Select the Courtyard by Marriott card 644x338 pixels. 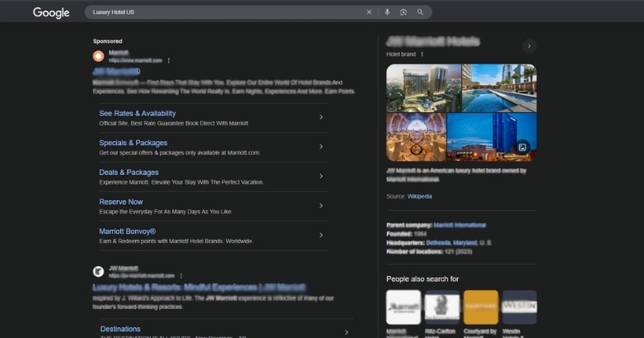click(481, 307)
